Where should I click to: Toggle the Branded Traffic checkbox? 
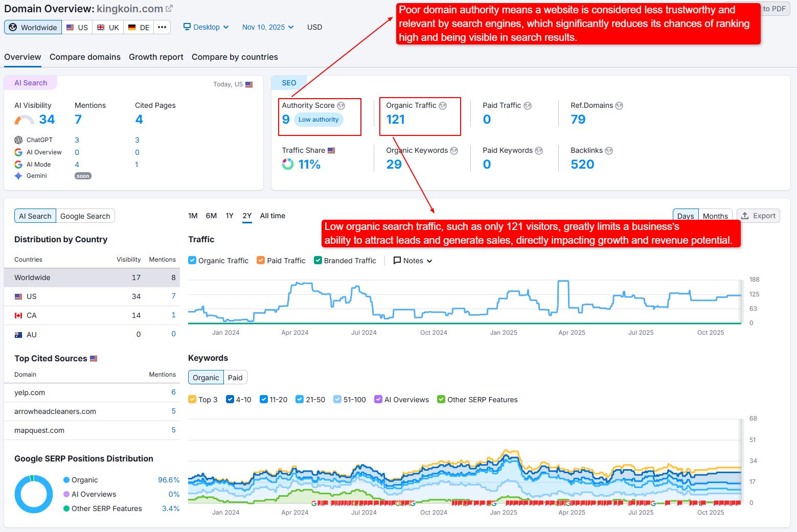tap(318, 261)
